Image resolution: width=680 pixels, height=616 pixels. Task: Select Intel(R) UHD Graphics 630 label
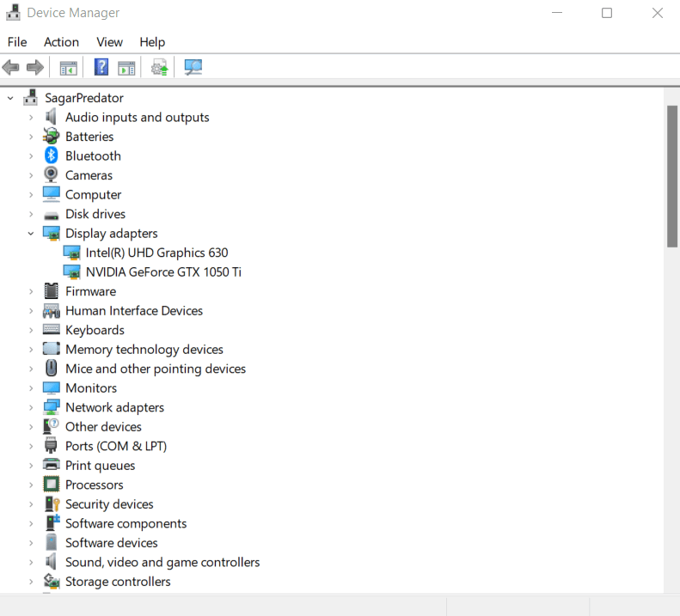[x=156, y=253]
